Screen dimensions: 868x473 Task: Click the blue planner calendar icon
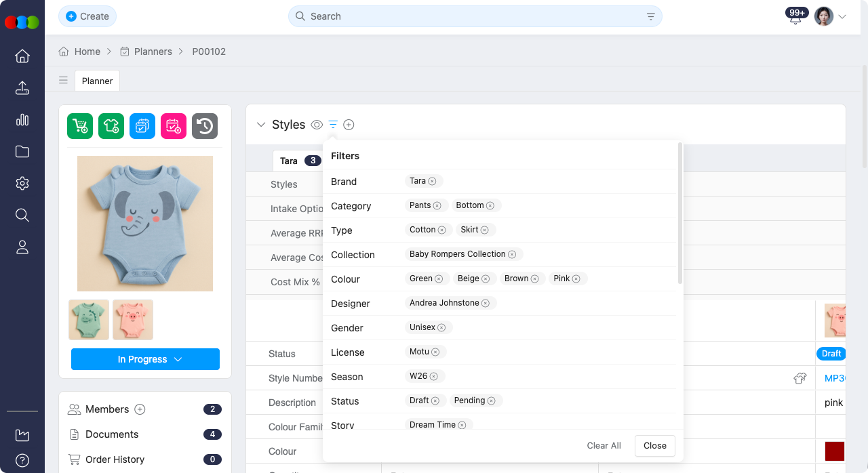pyautogui.click(x=142, y=125)
